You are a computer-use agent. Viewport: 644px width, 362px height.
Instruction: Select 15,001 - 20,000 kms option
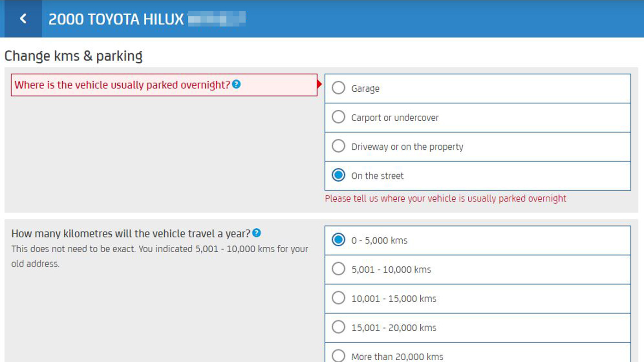(x=477, y=327)
